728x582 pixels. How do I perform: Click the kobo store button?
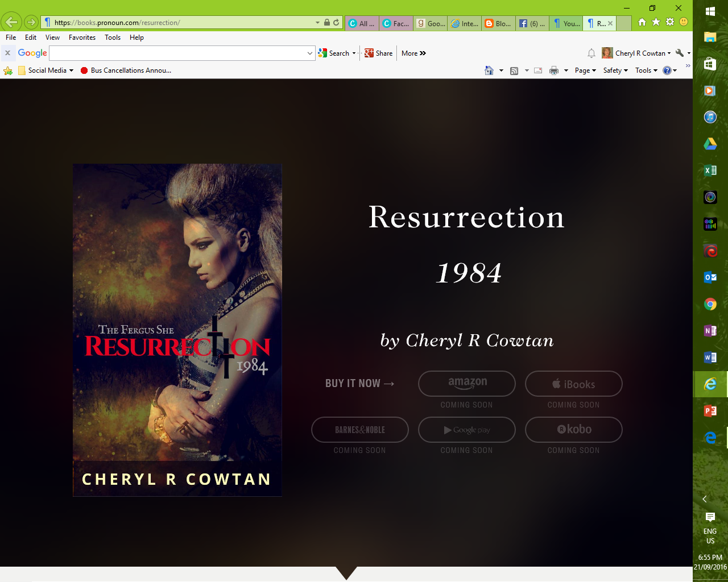pyautogui.click(x=574, y=430)
